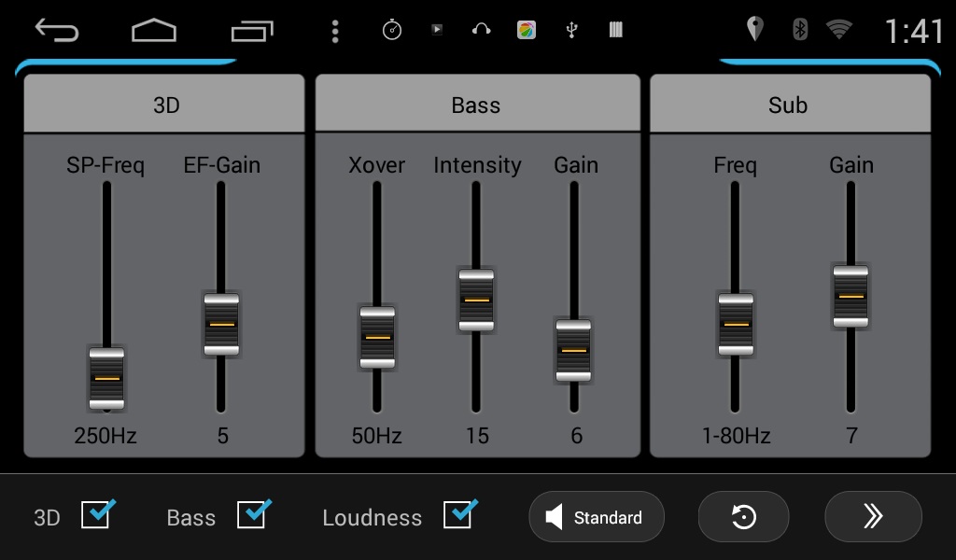This screenshot has height=560, width=956.
Task: Click the clock time display
Action: [914, 31]
